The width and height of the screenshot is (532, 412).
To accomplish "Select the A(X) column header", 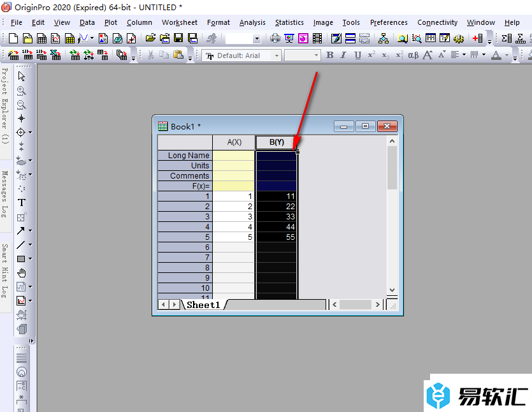I will 234,142.
